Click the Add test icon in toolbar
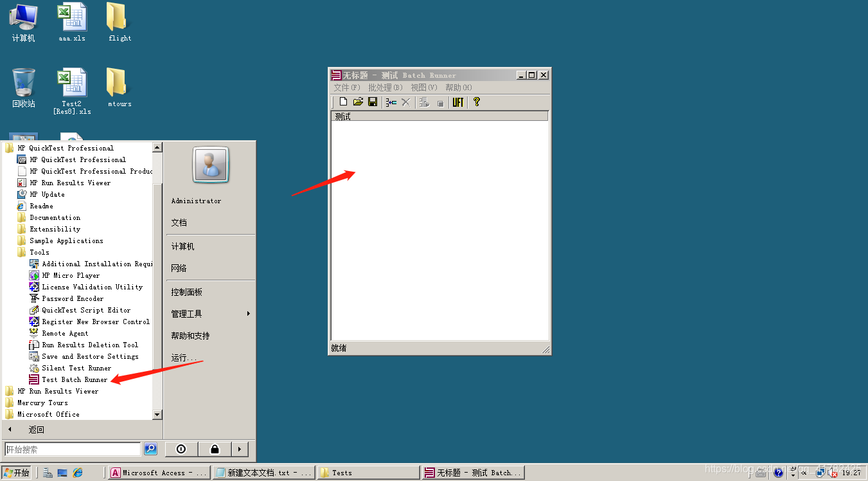Screen dimensions: 868x481 (391, 102)
